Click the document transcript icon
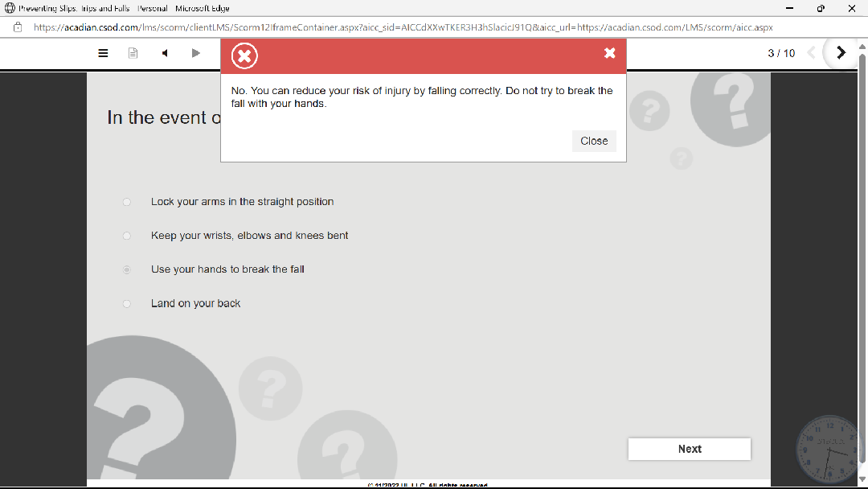 coord(133,53)
